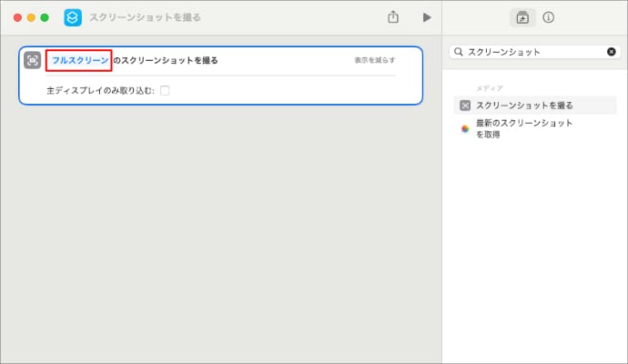628x364 pixels.
Task: Clear the スクリーンショット search text
Action: coord(611,52)
